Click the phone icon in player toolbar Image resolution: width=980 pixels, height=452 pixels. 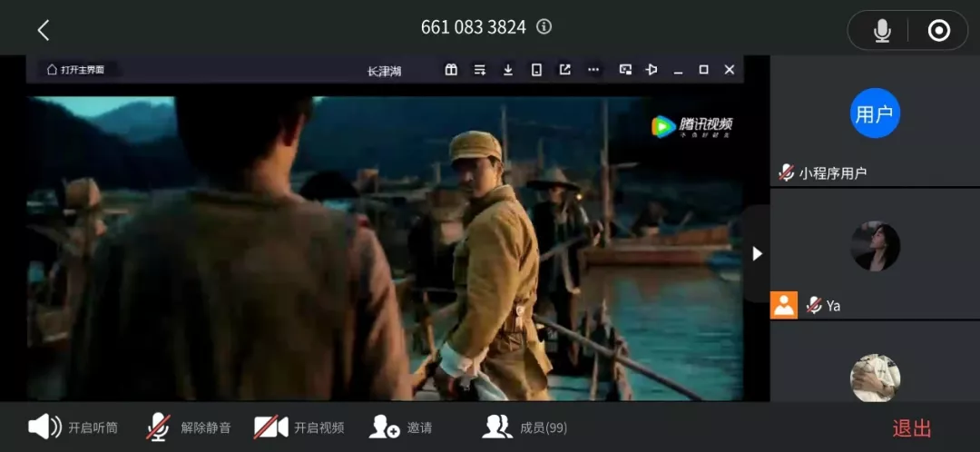536,70
